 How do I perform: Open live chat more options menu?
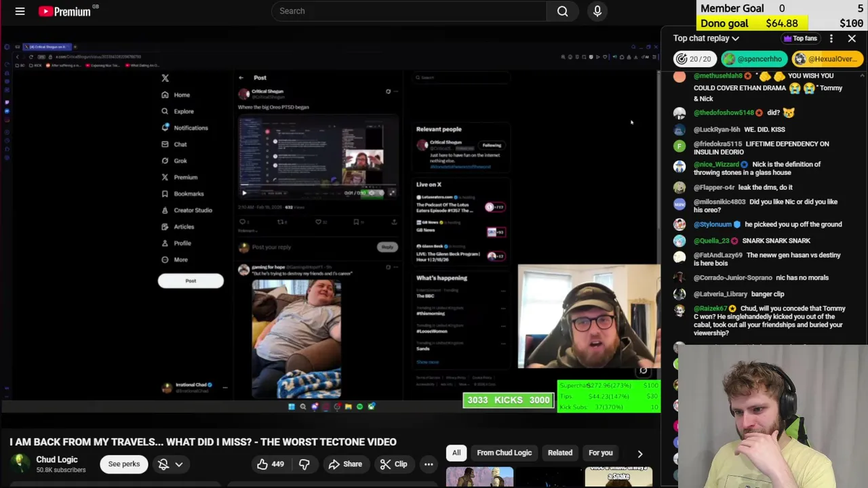tap(831, 39)
